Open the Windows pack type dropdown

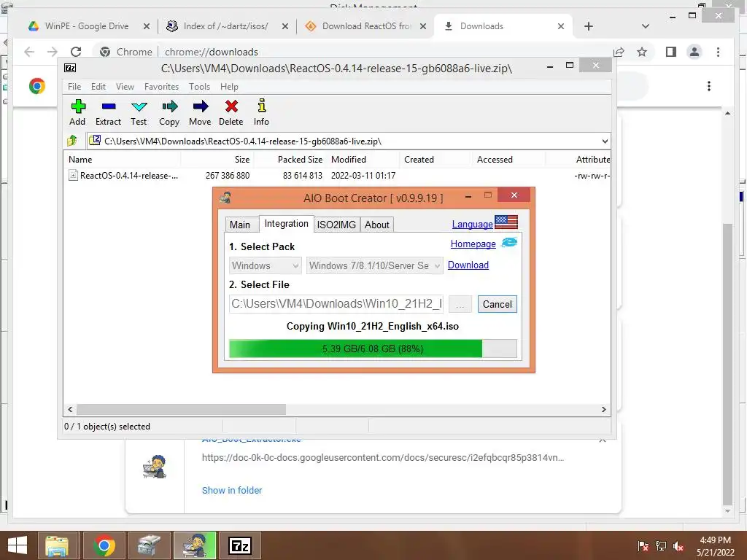tap(266, 265)
